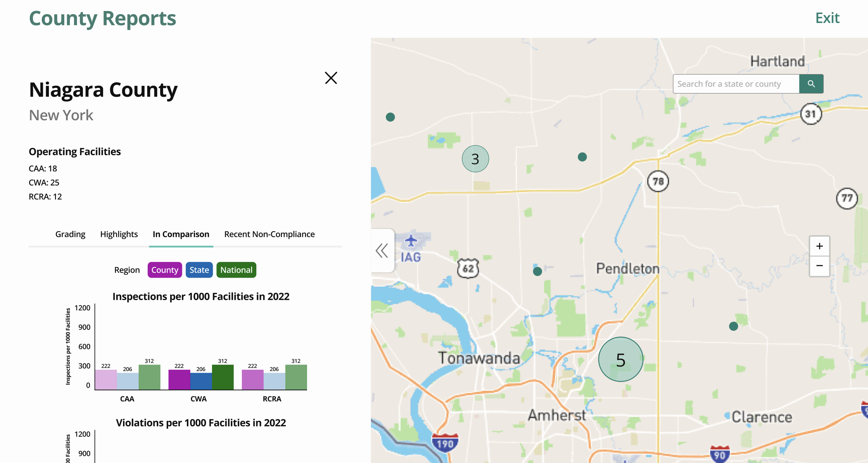This screenshot has height=463, width=868.
Task: Click the magnifier search button
Action: 811,84
